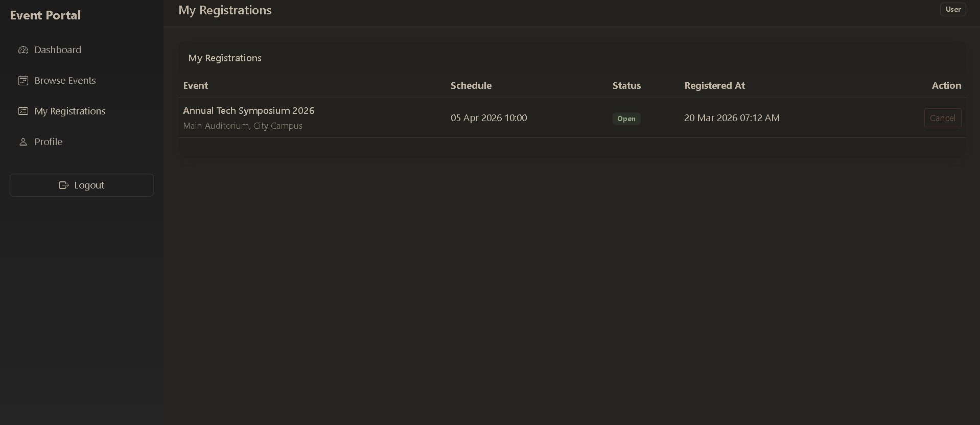Click the User badge in header
Viewport: 980px width, 425px height.
[x=953, y=9]
